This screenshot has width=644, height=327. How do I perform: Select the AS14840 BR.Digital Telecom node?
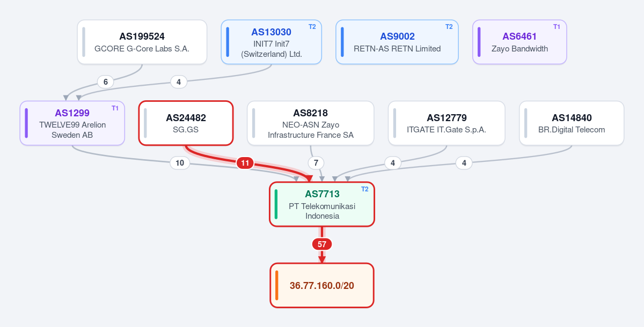572,123
